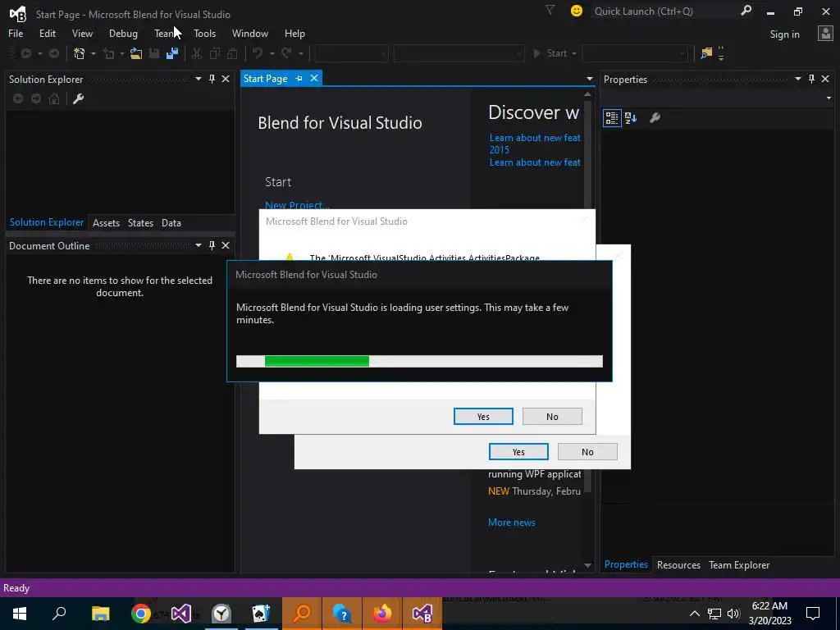Image resolution: width=840 pixels, height=630 pixels.
Task: Open Document Outline window position dropdown
Action: (199, 245)
